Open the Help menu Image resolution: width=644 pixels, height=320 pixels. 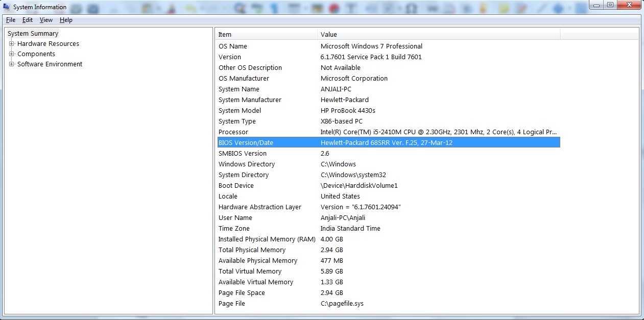(x=66, y=20)
